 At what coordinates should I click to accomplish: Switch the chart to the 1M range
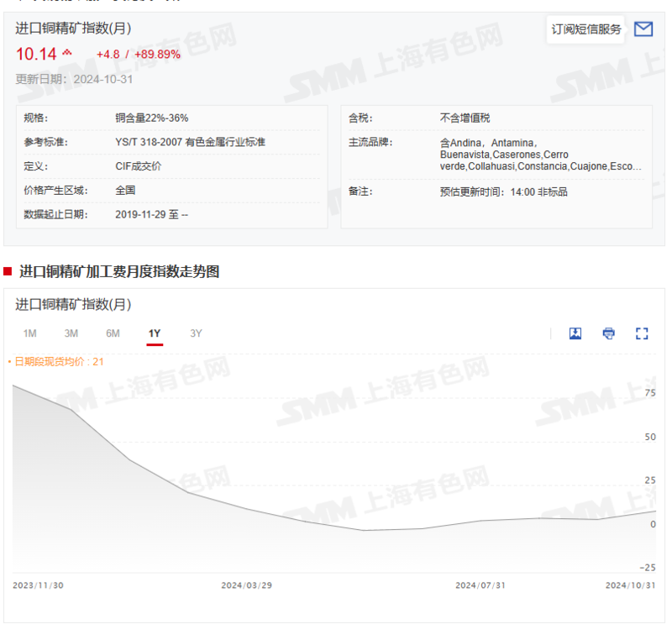(29, 333)
